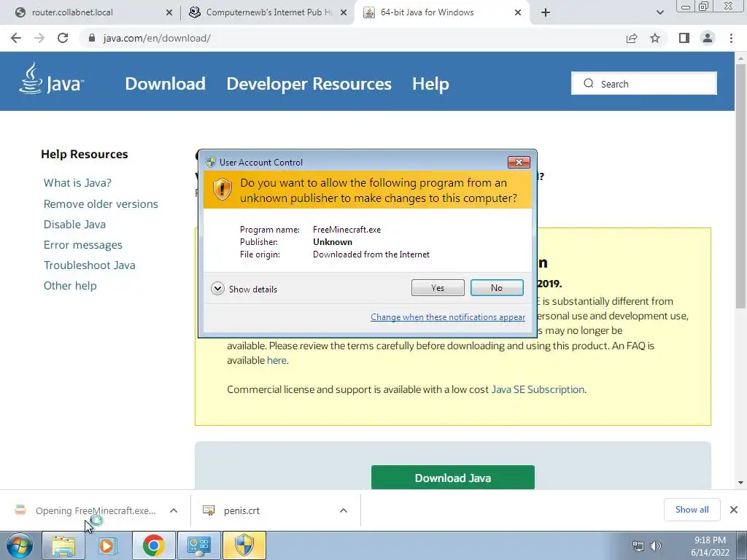The image size is (747, 560).
Task: Open the Chrome three-dot menu
Action: 731,38
